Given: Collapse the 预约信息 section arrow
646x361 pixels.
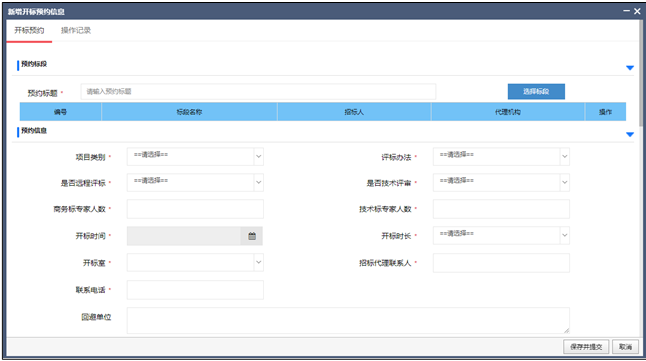Looking at the screenshot, I should coord(630,134).
